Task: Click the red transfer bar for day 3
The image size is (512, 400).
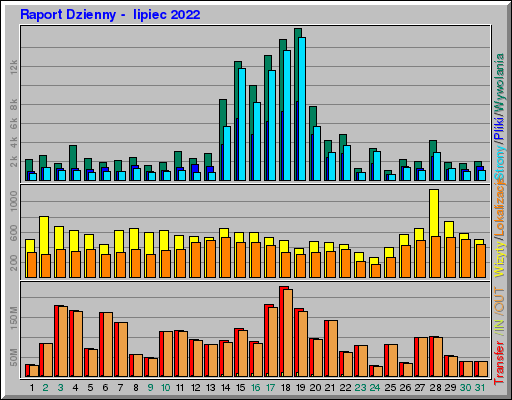Action: click(x=56, y=341)
